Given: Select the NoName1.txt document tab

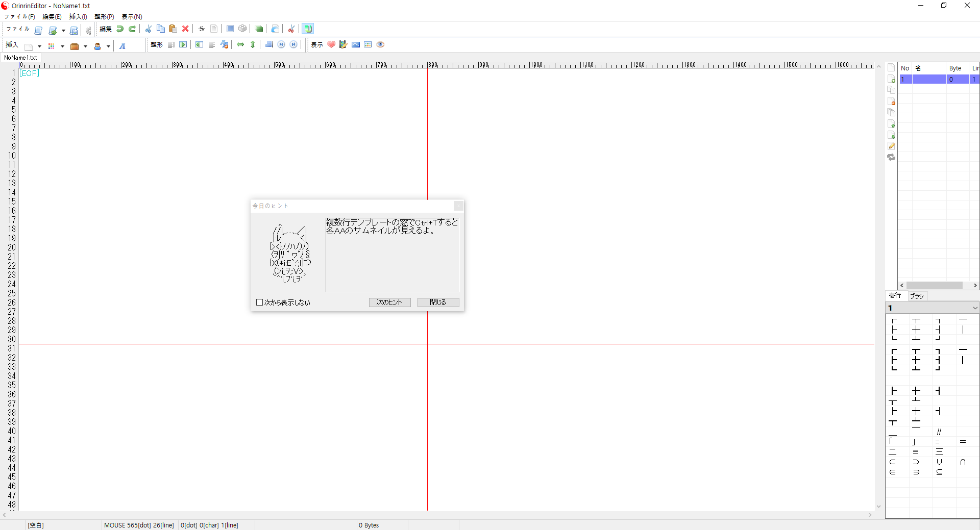Looking at the screenshot, I should pos(20,58).
